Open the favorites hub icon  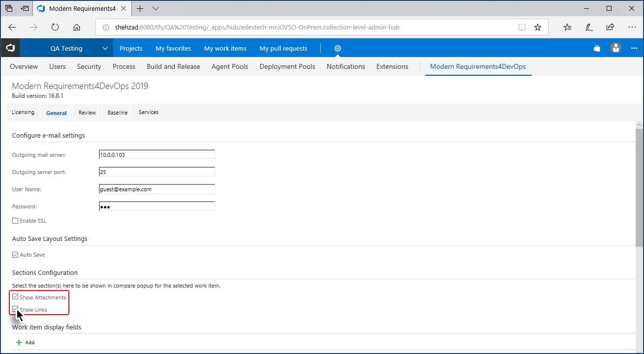(568, 28)
